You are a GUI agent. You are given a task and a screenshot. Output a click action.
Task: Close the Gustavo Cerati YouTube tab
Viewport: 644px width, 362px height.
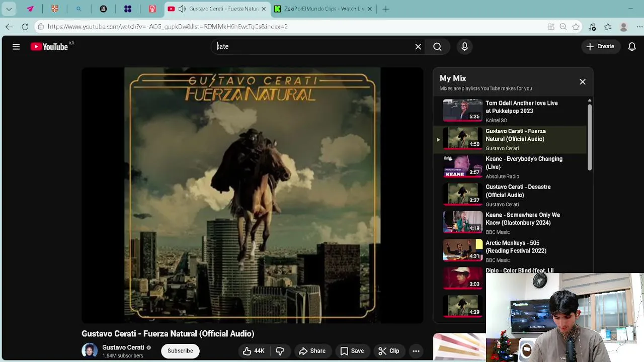click(x=264, y=9)
